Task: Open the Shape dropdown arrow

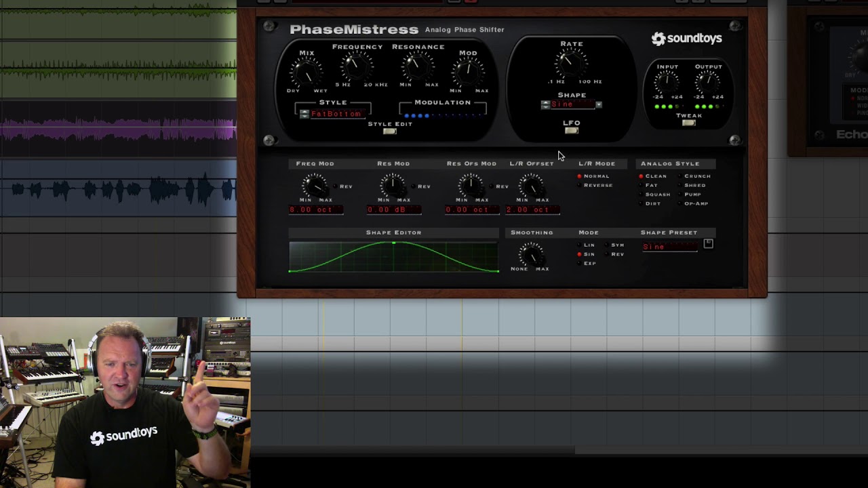Action: pos(598,104)
